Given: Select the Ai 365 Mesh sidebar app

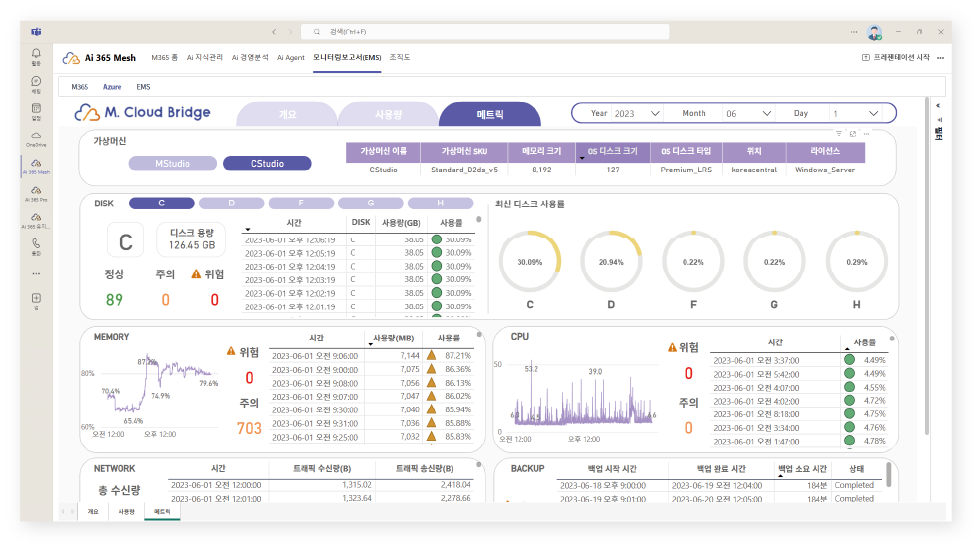Looking at the screenshot, I should [x=36, y=164].
